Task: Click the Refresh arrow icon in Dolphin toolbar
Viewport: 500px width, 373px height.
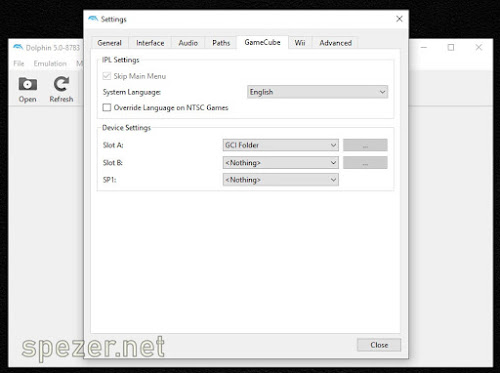Action: point(61,84)
